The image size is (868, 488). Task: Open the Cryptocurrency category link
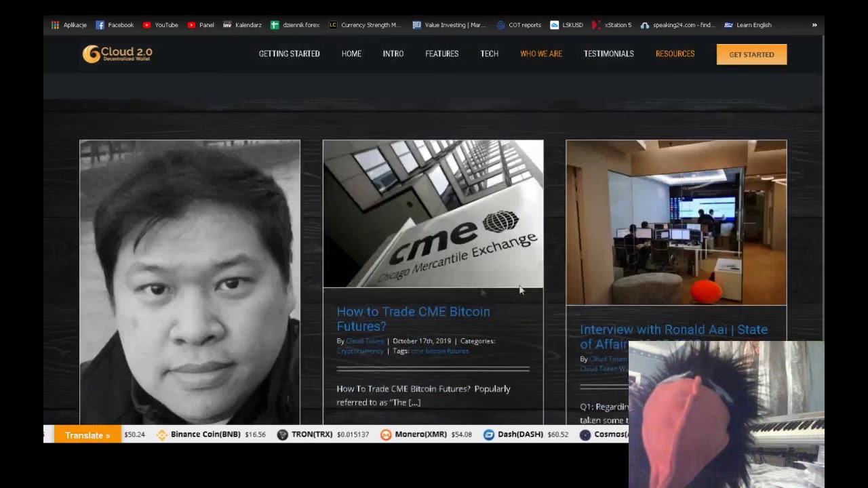tap(360, 351)
